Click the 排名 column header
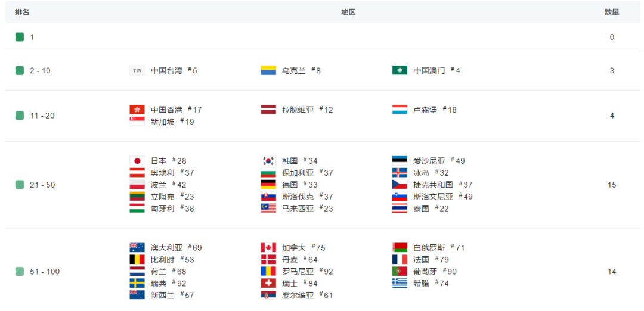644x311 pixels. 22,12
